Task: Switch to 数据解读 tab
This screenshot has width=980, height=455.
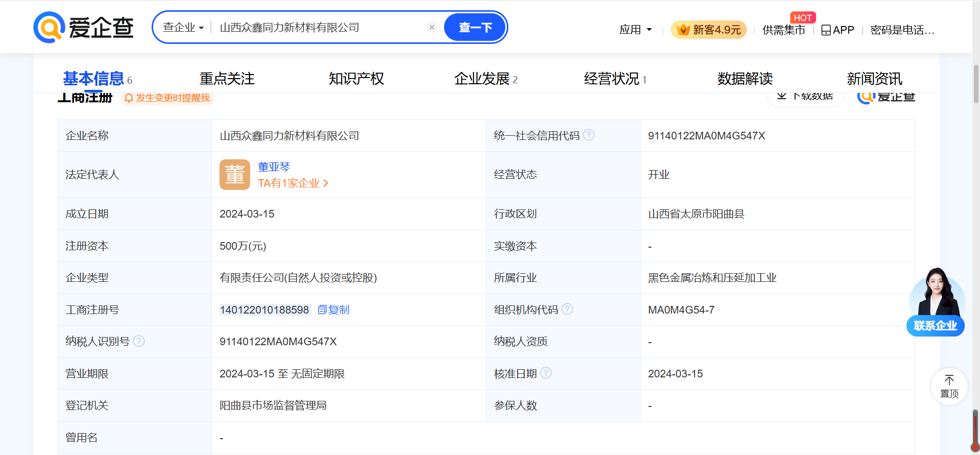Action: click(x=745, y=79)
